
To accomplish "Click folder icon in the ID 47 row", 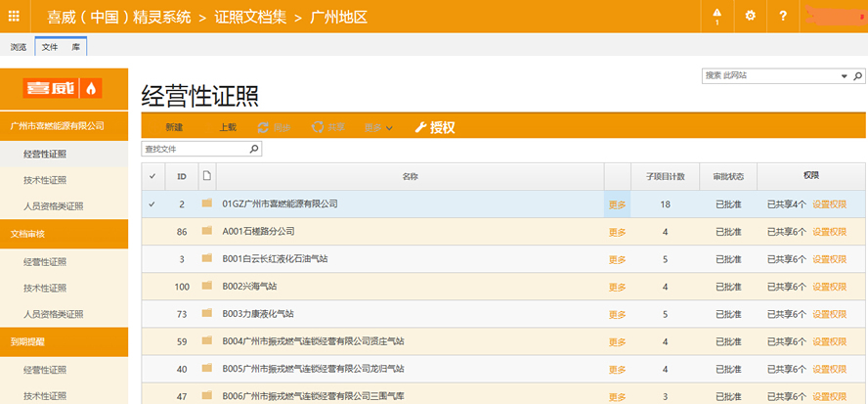I will click(x=207, y=396).
